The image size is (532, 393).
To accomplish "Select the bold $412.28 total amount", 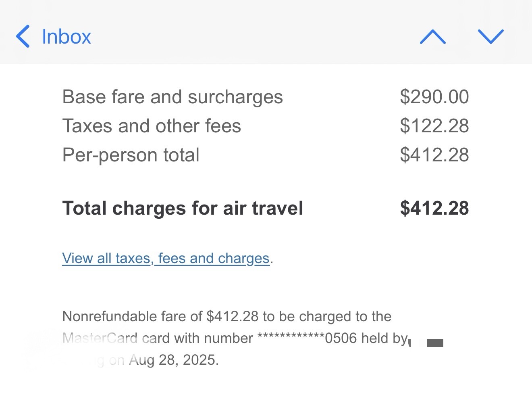I will point(434,209).
